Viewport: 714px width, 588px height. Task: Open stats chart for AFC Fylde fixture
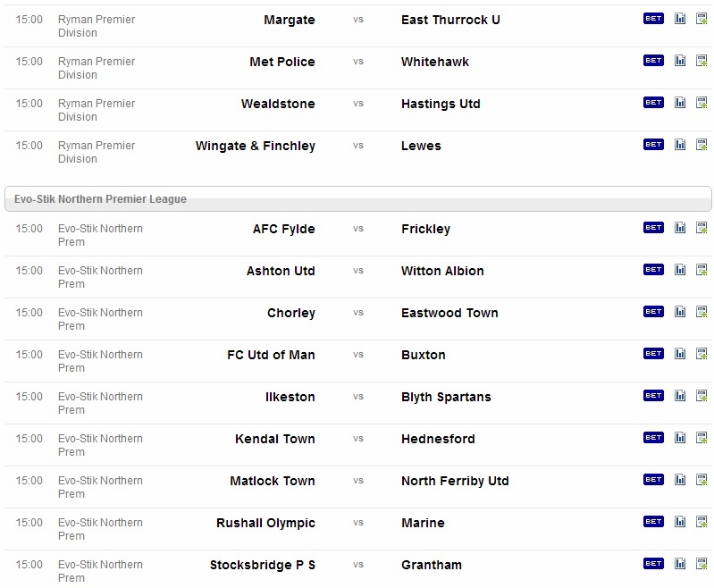click(680, 227)
